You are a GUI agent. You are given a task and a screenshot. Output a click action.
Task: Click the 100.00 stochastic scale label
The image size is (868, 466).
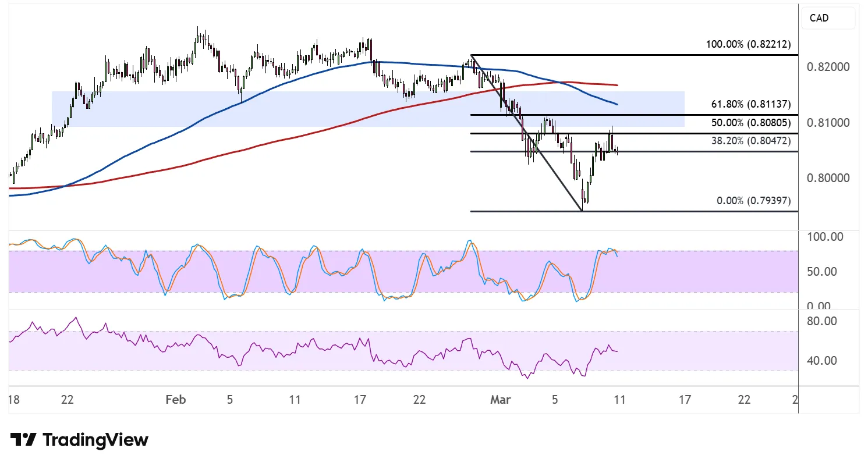pos(826,237)
